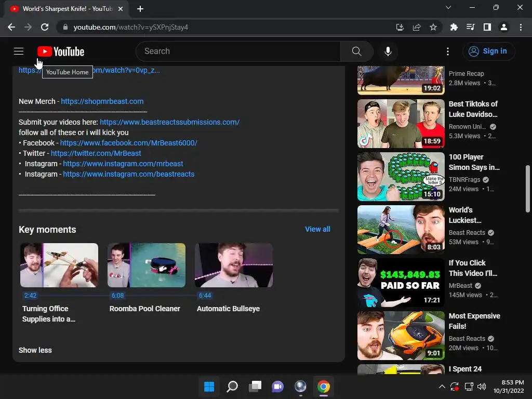Bookmark this tab with star icon
Viewport: 532px width, 399px height.
(433, 27)
